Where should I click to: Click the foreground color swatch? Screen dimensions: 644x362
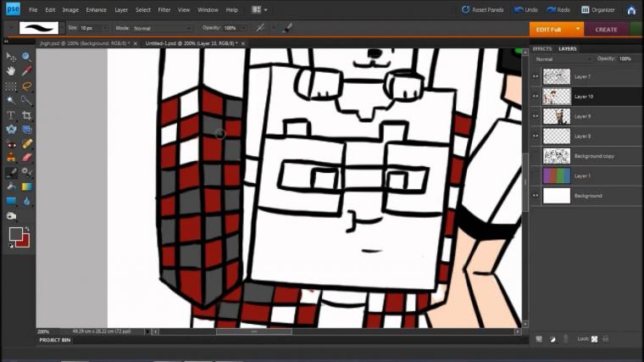pos(15,233)
